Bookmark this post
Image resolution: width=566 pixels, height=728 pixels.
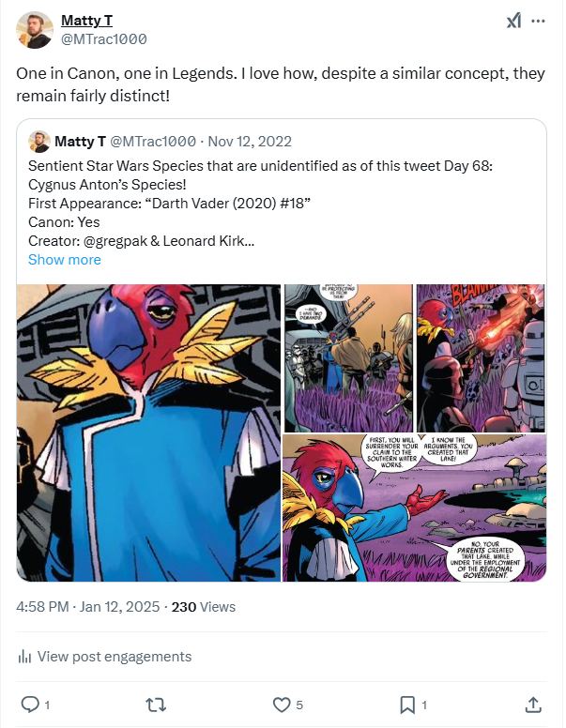pos(407,704)
